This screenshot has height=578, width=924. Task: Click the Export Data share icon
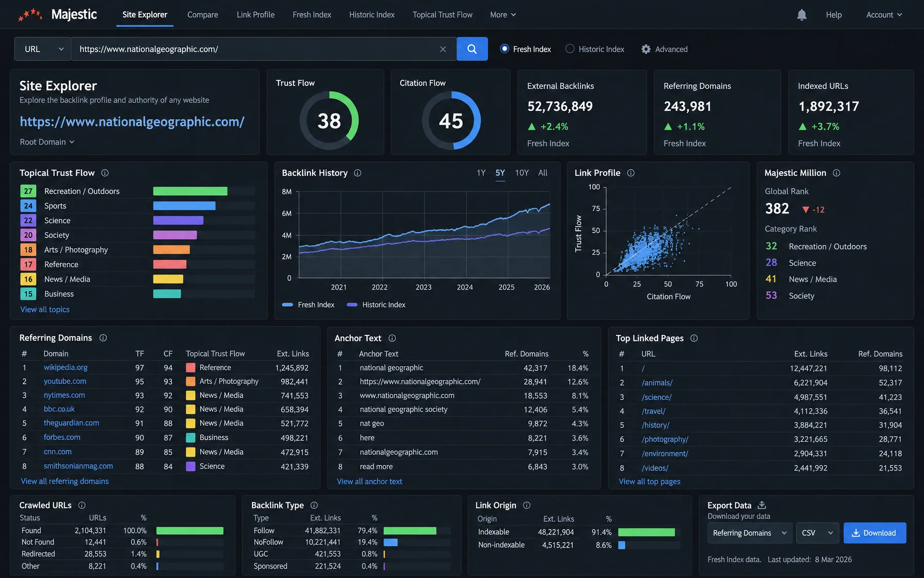[x=762, y=505]
